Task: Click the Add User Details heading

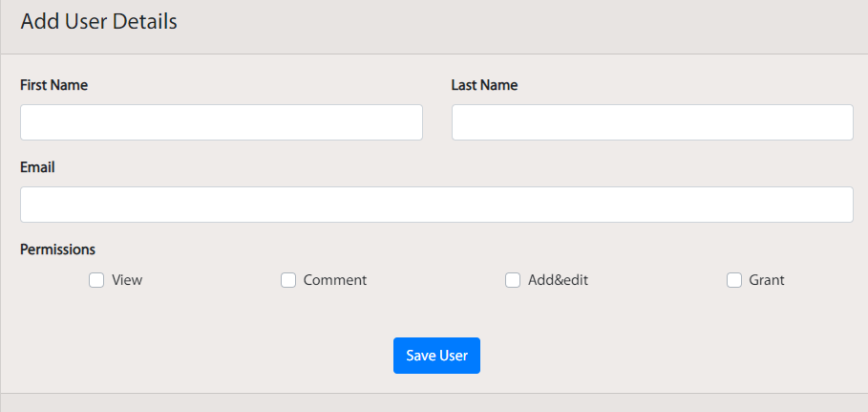Action: 98,22
